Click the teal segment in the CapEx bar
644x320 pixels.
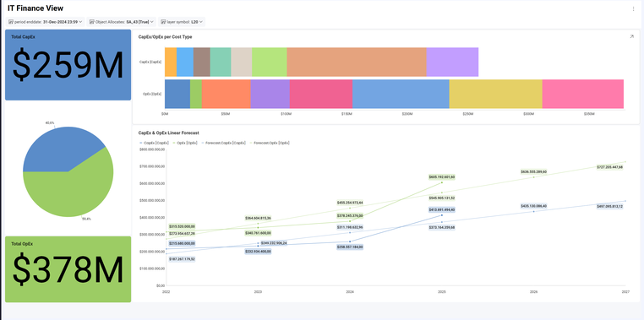coord(221,62)
